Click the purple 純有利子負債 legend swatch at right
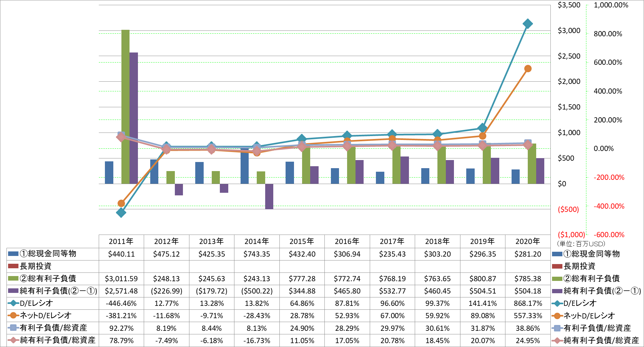Screen dimensions: 644x347 coord(557,291)
